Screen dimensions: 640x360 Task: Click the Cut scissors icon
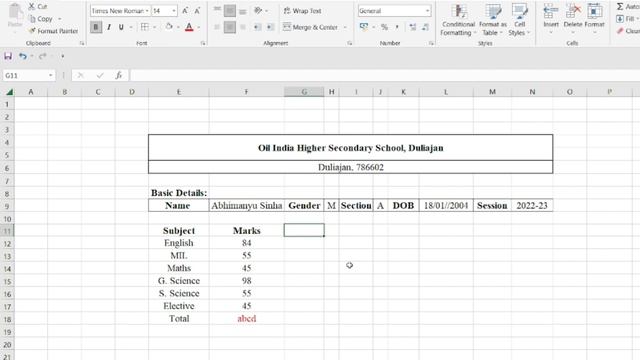[32, 6]
